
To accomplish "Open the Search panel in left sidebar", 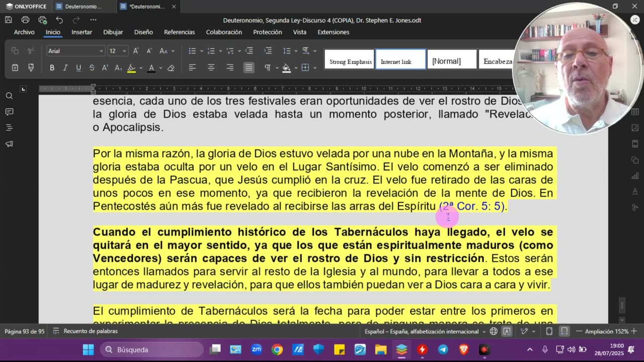I will pos(9,96).
